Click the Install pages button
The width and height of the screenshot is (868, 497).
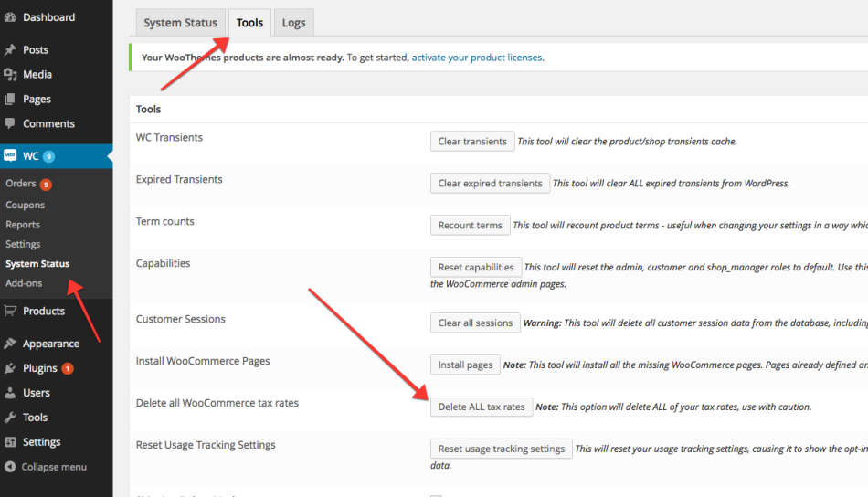[x=465, y=365]
